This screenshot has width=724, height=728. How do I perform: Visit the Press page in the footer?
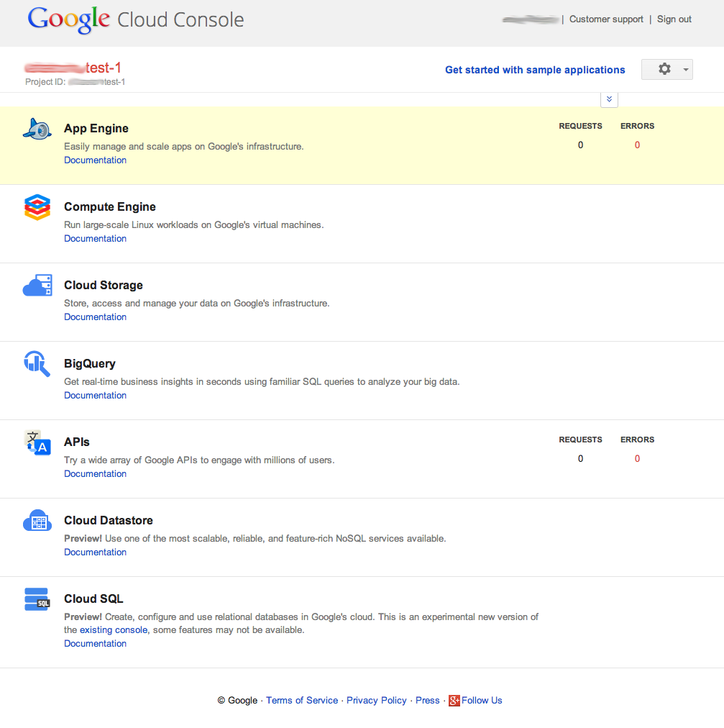[427, 700]
